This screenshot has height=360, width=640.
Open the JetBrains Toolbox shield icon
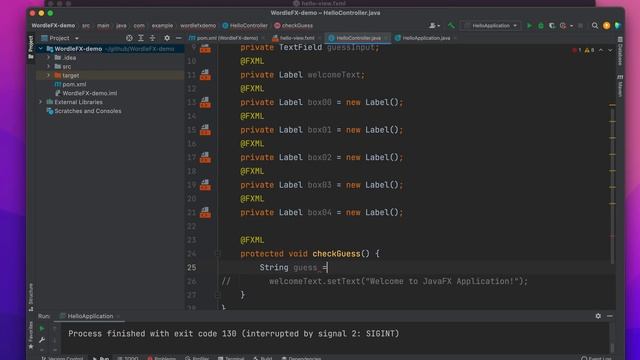(x=618, y=25)
